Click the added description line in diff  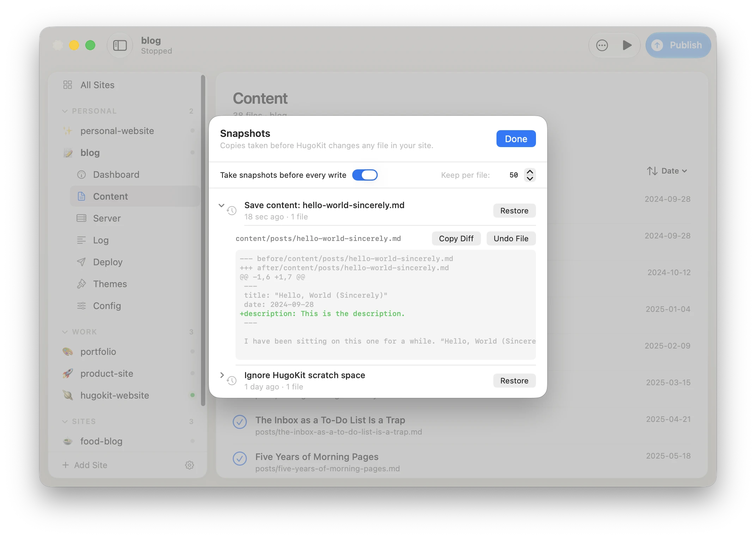[322, 314]
